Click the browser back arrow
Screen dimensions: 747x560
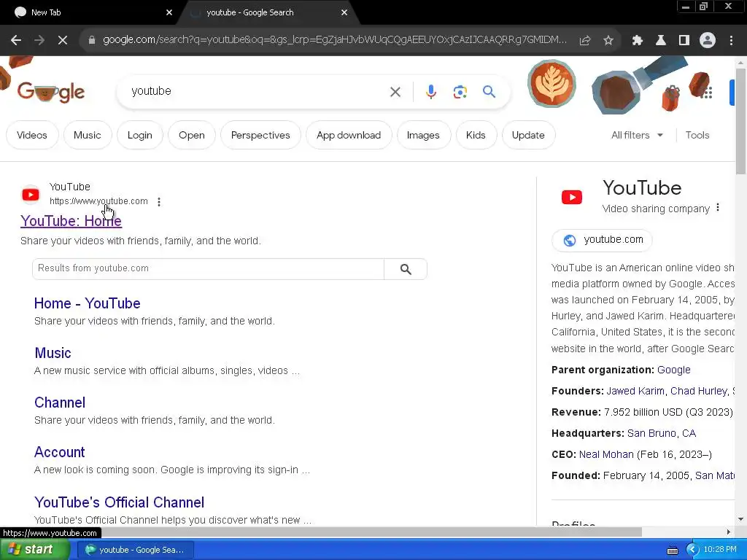(x=16, y=40)
